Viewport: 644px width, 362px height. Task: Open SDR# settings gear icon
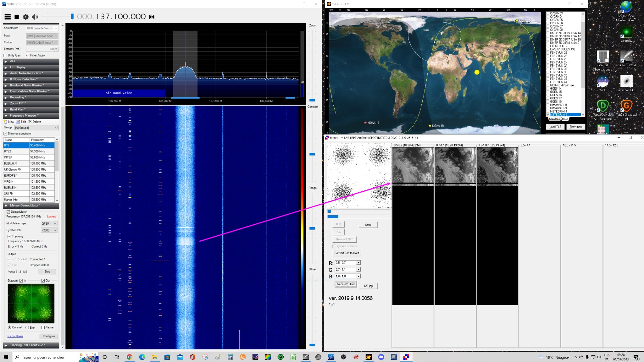(26, 17)
